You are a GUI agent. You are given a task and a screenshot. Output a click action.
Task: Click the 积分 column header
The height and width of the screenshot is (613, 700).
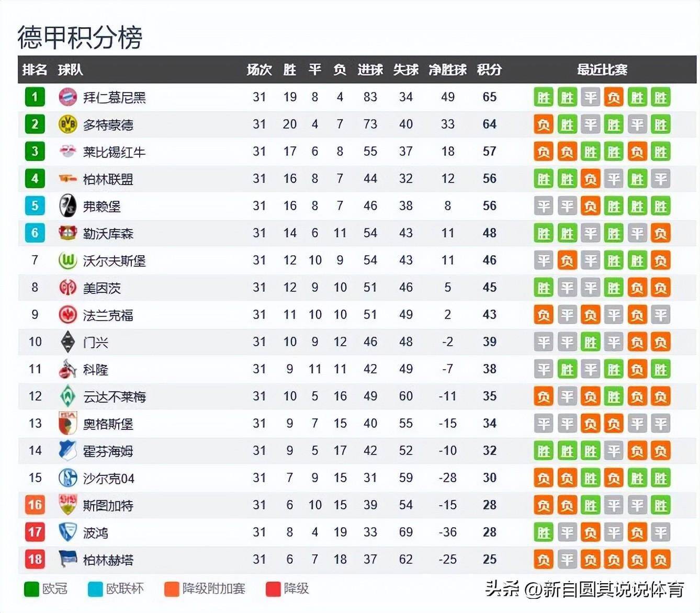489,70
